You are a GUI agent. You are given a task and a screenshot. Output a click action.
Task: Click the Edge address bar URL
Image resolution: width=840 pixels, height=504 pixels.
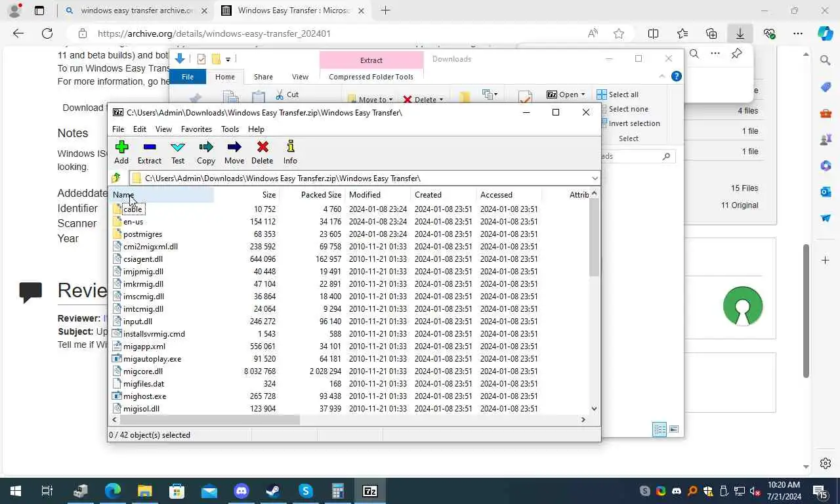pyautogui.click(x=214, y=33)
